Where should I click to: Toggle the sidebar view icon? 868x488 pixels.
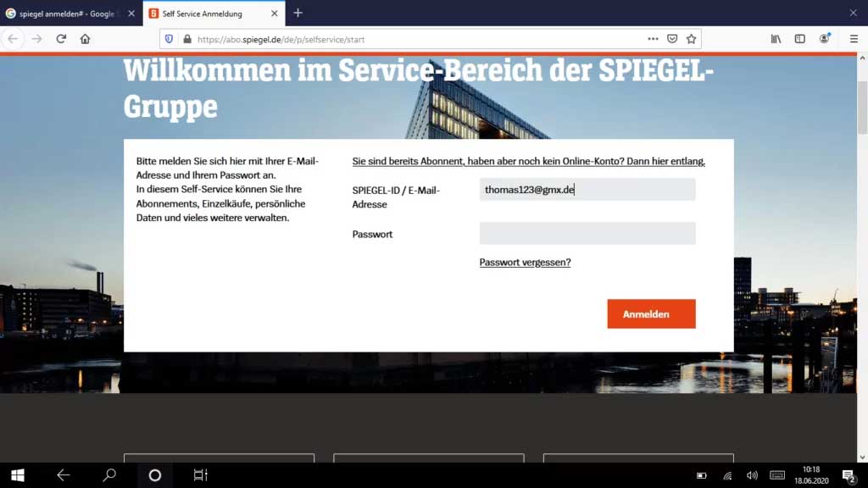tap(799, 39)
